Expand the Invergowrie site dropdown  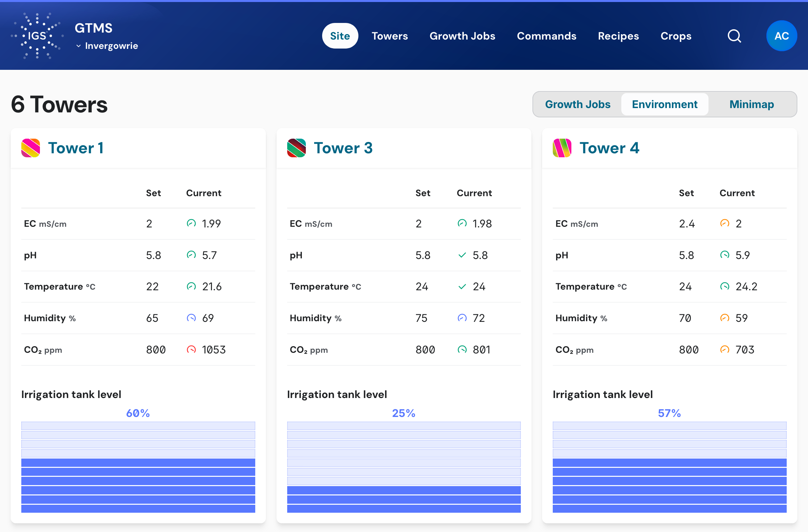click(107, 46)
